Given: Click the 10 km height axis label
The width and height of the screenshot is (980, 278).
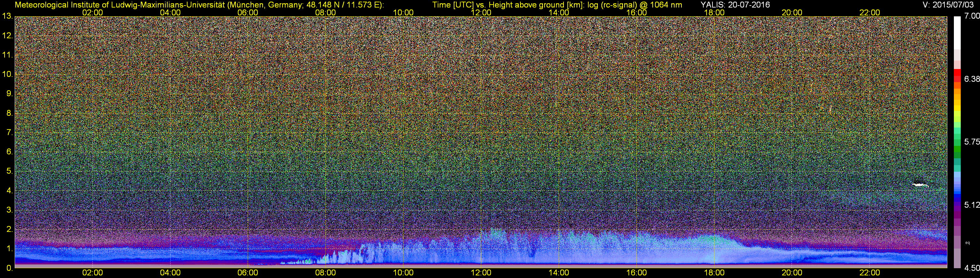Looking at the screenshot, I should [x=7, y=74].
